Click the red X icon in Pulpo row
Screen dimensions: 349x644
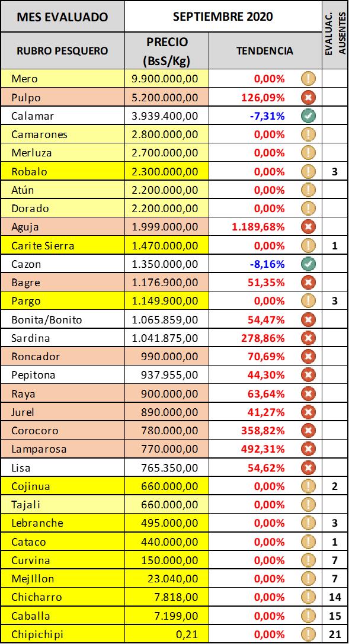point(307,98)
